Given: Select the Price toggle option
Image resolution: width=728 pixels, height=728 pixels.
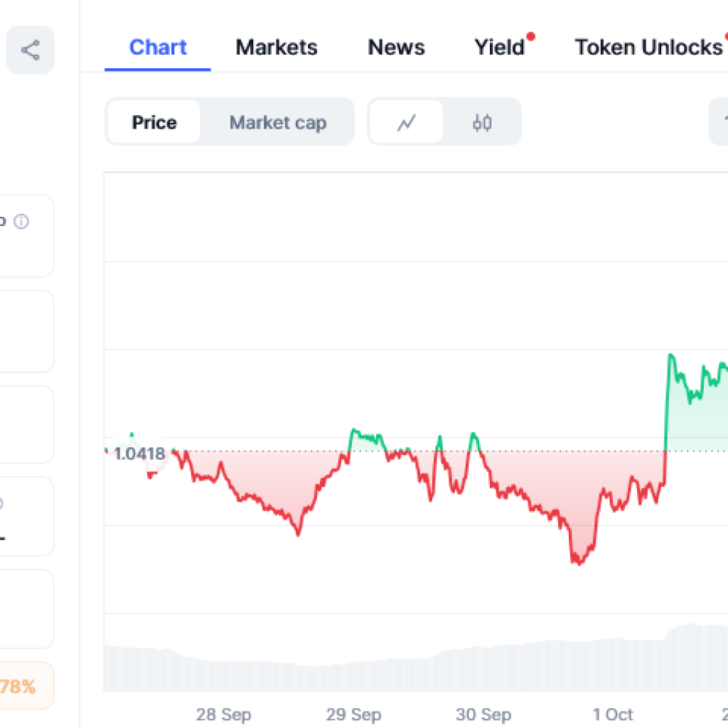Looking at the screenshot, I should pyautogui.click(x=154, y=122).
